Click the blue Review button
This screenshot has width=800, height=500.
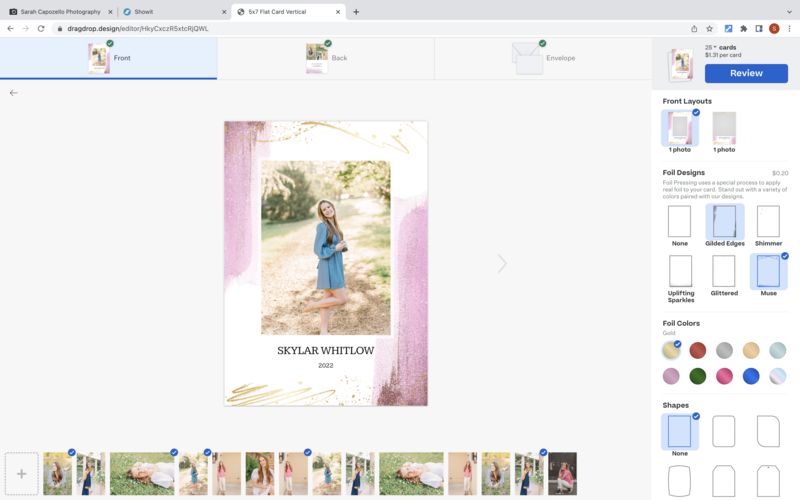[x=746, y=73]
